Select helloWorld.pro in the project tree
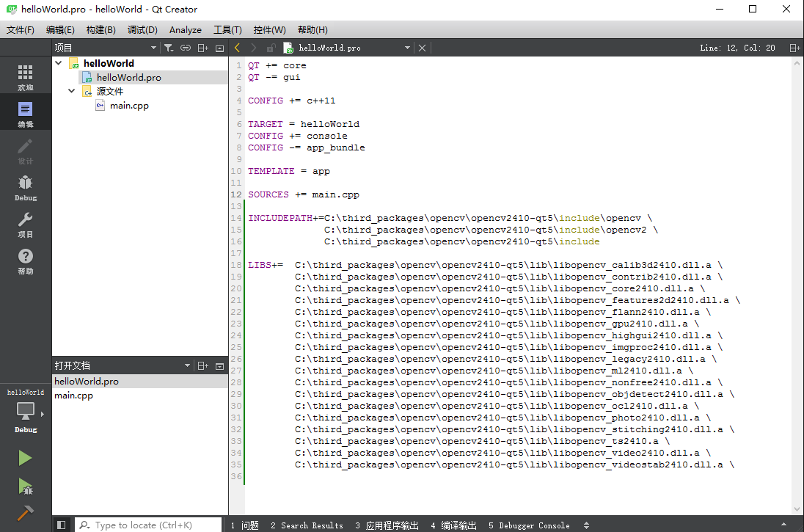This screenshot has height=532, width=804. (x=128, y=78)
